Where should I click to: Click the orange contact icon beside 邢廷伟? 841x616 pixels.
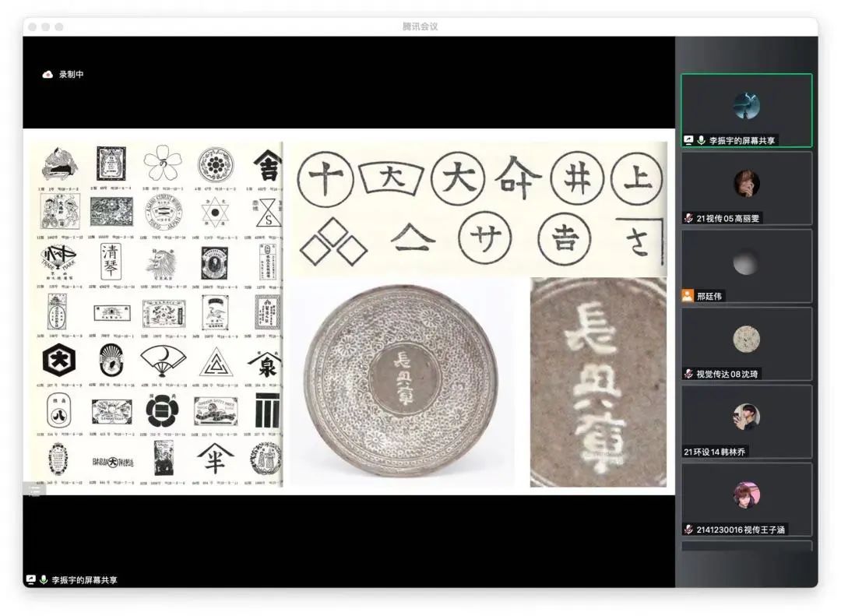688,296
